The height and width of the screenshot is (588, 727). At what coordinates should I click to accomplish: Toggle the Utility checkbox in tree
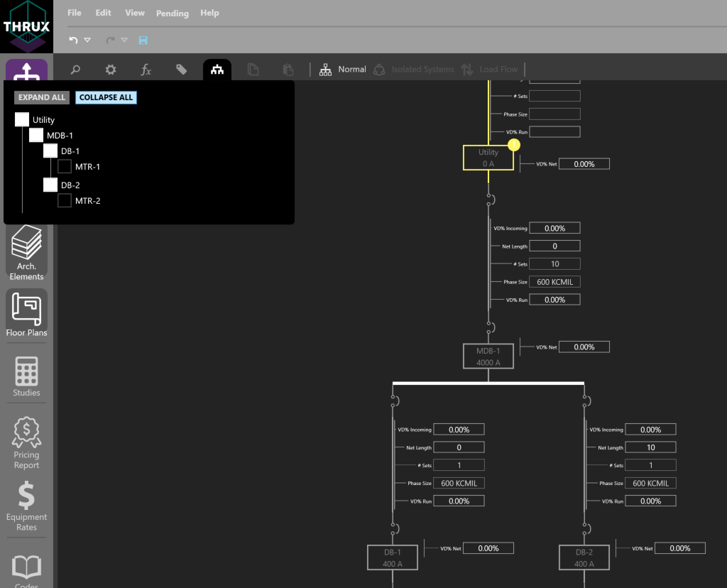pos(22,120)
